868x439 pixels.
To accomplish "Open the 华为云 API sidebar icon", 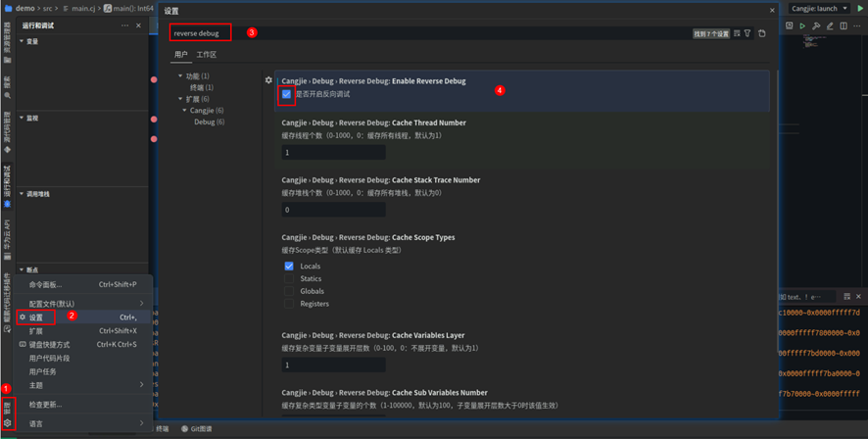I will pyautogui.click(x=7, y=257).
